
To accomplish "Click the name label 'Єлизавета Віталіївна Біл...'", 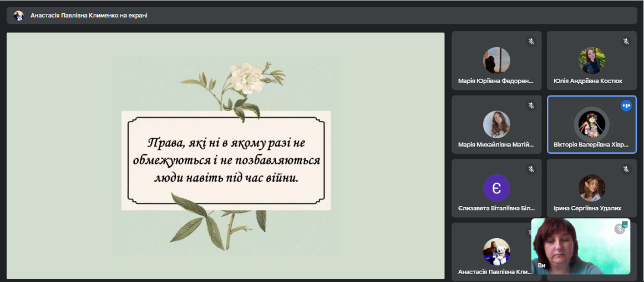I will pyautogui.click(x=496, y=208).
